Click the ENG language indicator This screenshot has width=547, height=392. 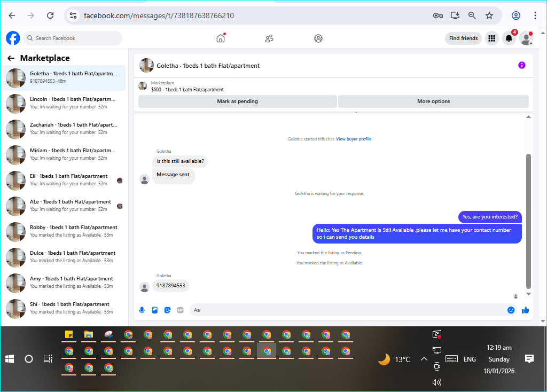[x=470, y=359]
